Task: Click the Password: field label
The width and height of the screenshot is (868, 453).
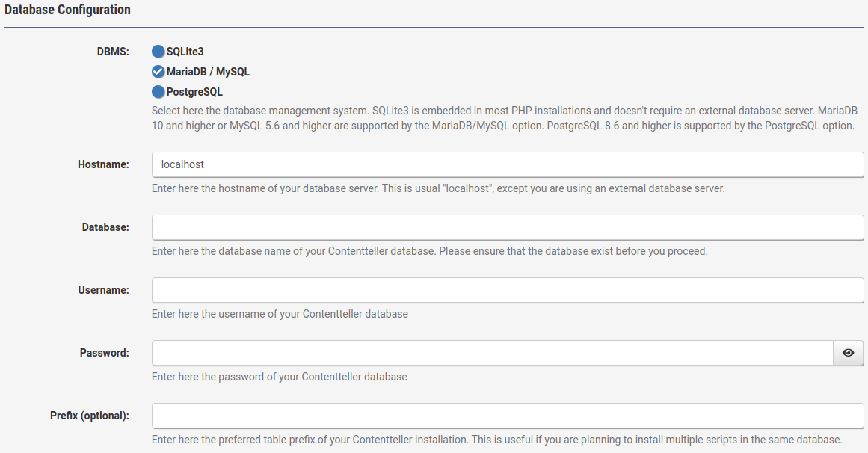Action: click(104, 353)
